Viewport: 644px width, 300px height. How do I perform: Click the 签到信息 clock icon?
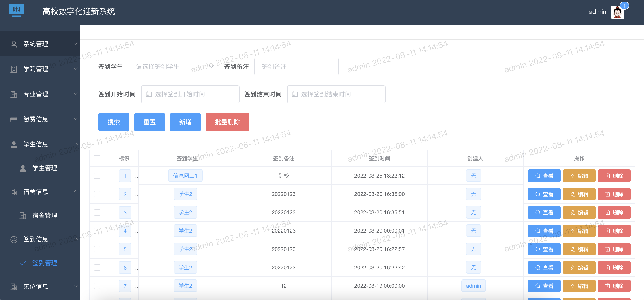(13, 239)
